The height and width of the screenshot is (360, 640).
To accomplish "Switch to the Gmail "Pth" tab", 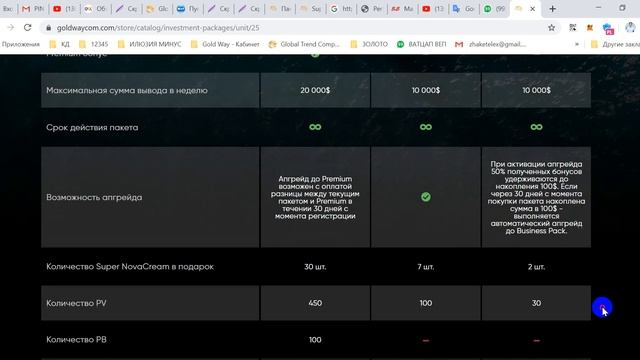I will [33, 9].
